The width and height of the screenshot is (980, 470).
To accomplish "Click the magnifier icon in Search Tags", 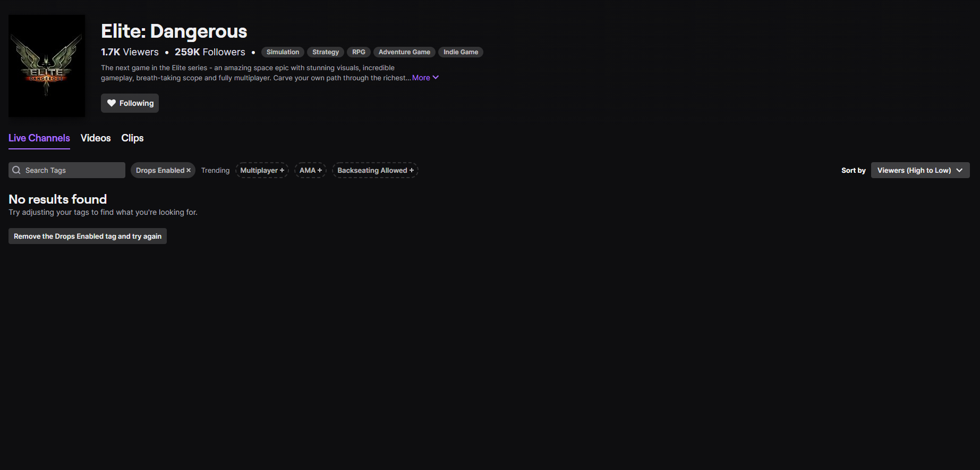I will tap(16, 170).
